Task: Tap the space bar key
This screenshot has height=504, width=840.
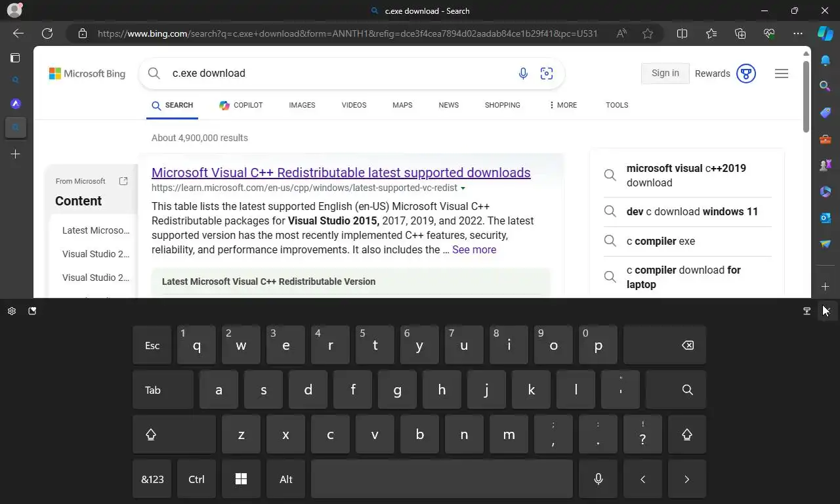Action: click(x=442, y=479)
